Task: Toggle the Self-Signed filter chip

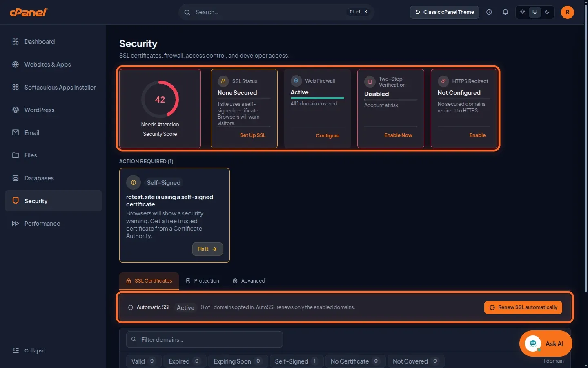Action: (x=297, y=361)
